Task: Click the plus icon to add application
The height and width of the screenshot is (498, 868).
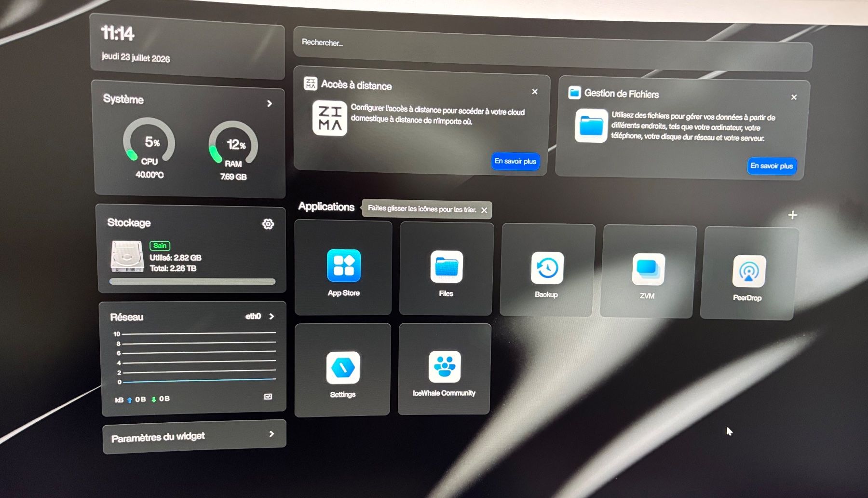Action: (792, 215)
